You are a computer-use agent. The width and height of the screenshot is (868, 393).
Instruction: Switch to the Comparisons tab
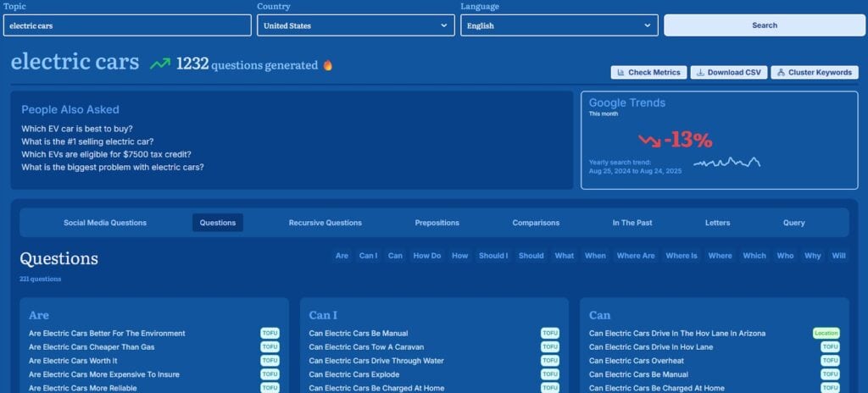point(536,223)
